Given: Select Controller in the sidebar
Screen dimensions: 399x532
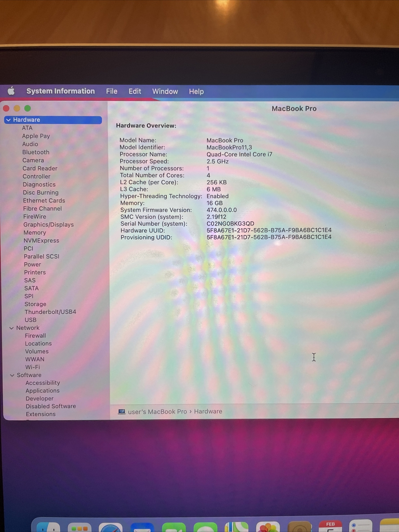Looking at the screenshot, I should (x=37, y=176).
